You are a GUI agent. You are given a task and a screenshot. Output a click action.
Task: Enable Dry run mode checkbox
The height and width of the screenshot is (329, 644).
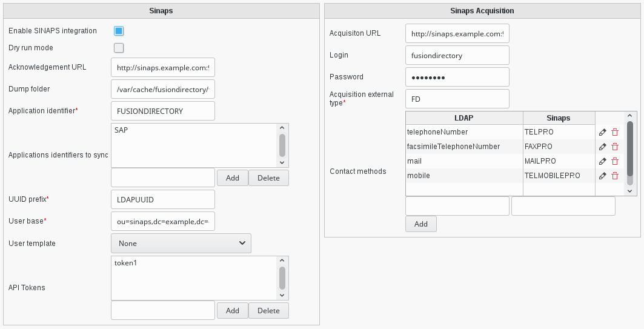pyautogui.click(x=119, y=48)
